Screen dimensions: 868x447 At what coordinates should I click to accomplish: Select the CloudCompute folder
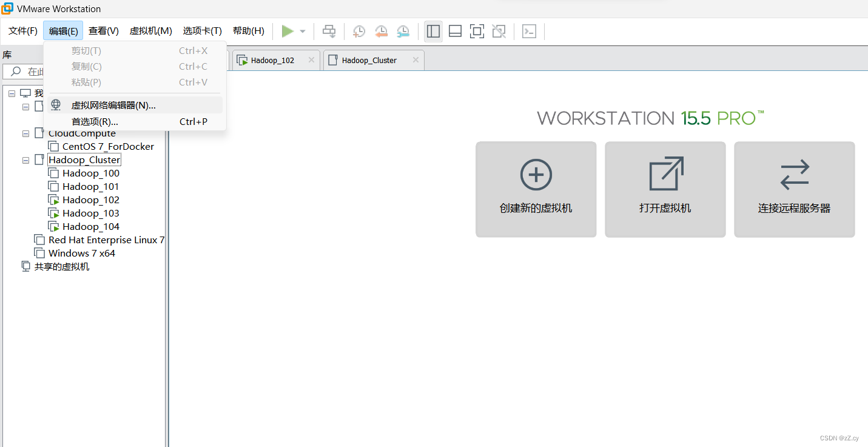tap(82, 133)
